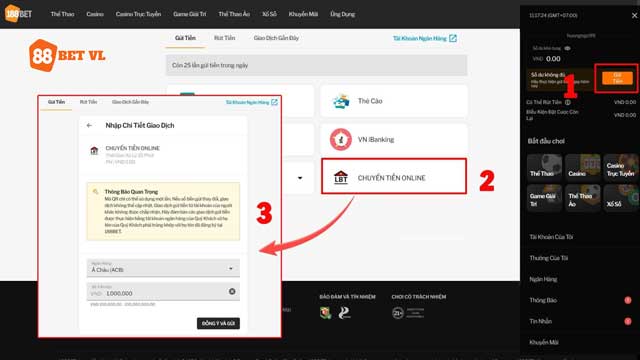Open Casino Trực Tuyến tile in side panel

(x=621, y=167)
